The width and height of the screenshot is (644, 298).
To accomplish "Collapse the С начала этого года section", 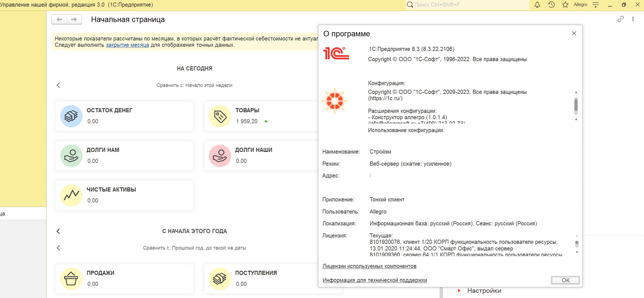I will [x=58, y=231].
